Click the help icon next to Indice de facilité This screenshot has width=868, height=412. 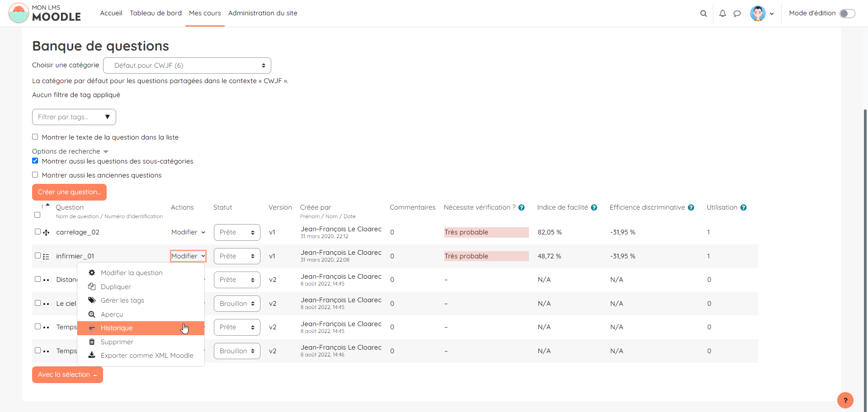[x=594, y=208]
